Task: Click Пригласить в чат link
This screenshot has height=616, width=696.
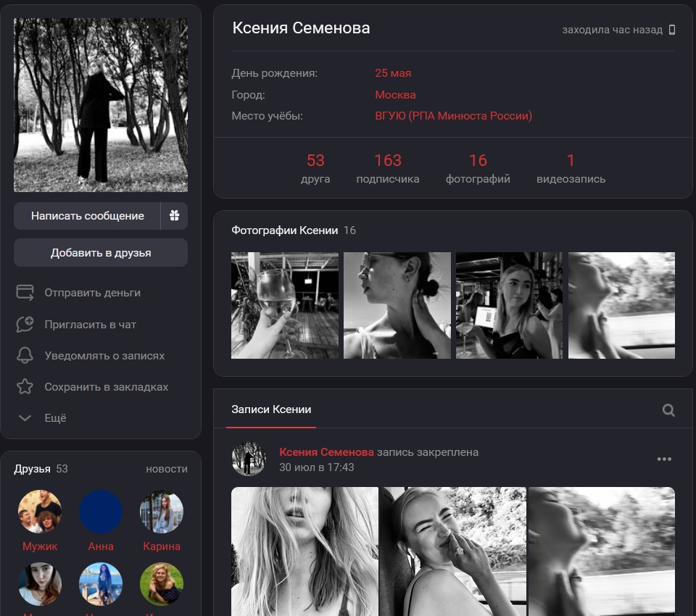Action: 90,325
